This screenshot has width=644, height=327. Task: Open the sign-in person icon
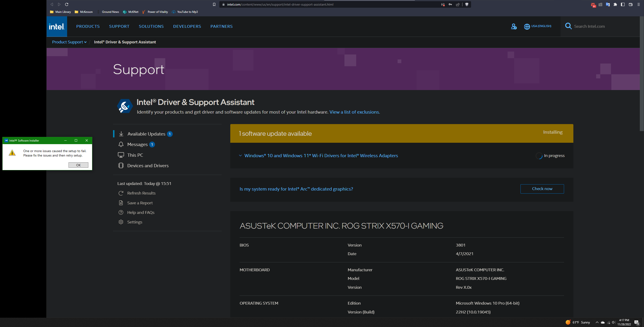[514, 26]
